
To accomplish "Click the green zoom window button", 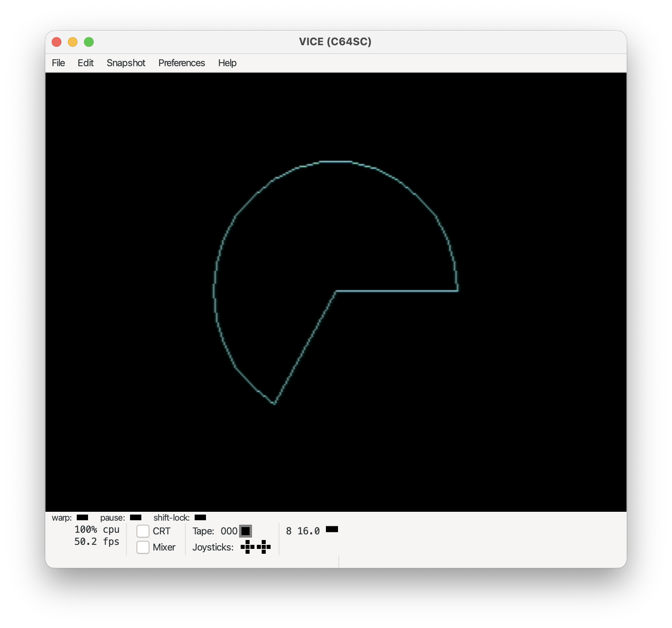I will [x=89, y=42].
